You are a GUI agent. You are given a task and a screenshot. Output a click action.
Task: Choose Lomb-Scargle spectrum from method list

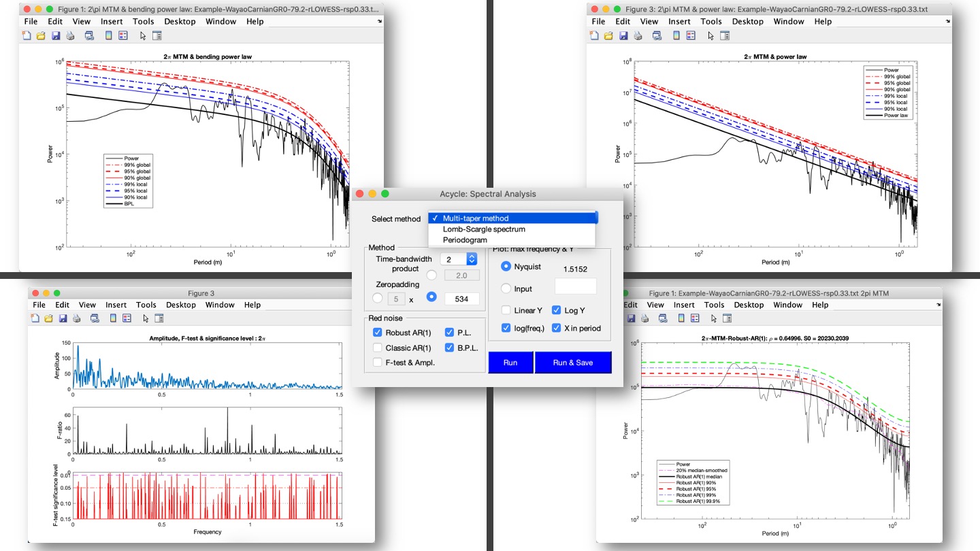pos(484,229)
